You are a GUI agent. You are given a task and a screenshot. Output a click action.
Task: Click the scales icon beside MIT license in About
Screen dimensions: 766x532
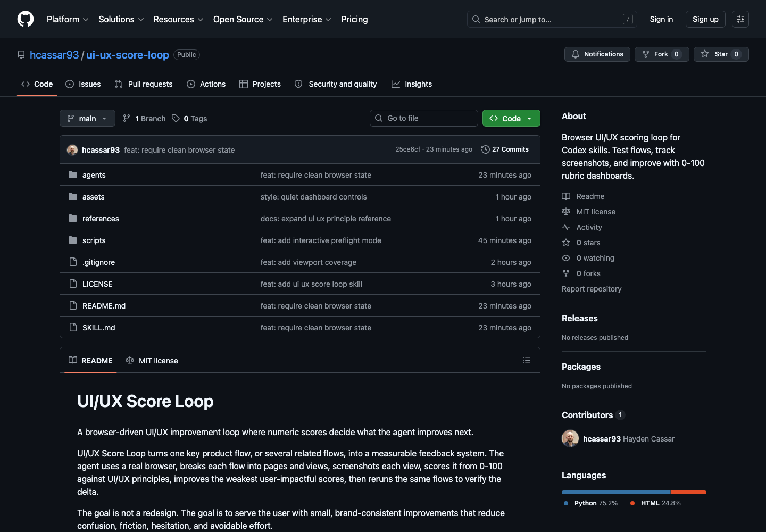(x=566, y=212)
